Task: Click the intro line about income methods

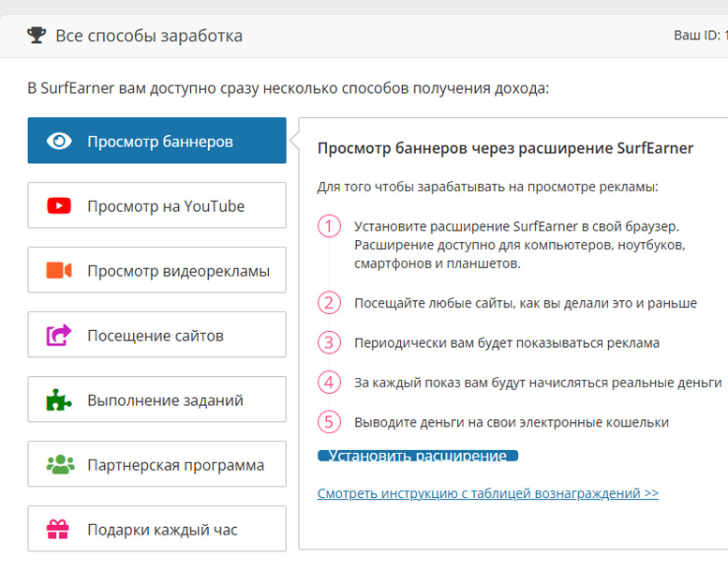Action: (x=289, y=88)
